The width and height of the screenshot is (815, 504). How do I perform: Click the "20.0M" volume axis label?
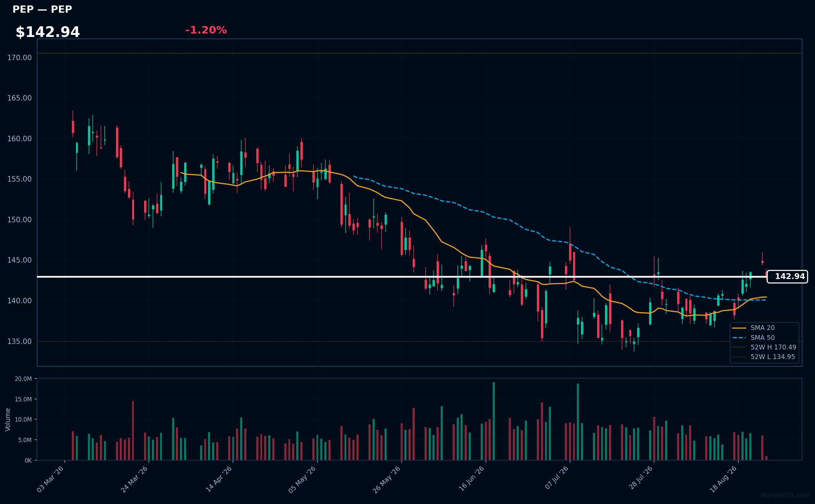pyautogui.click(x=23, y=379)
